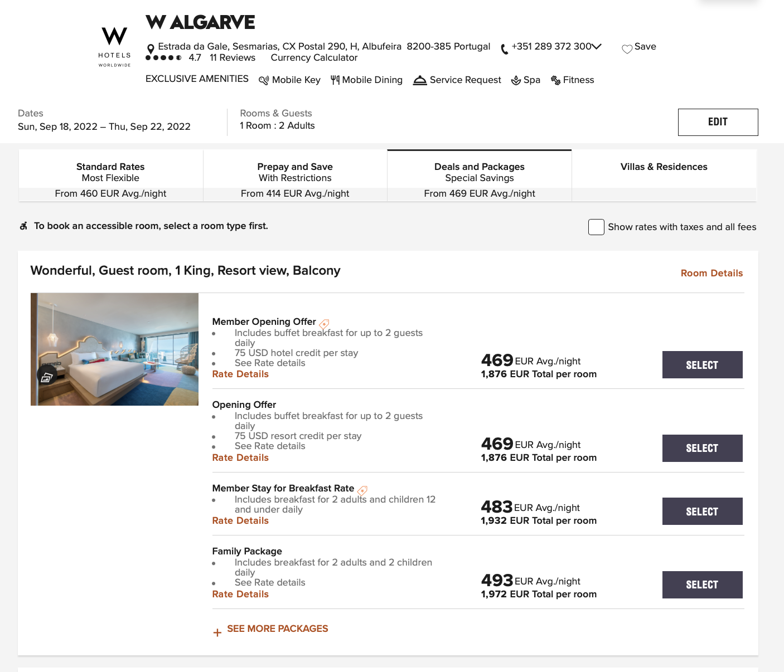
Task: Click the +351 289 372 300 phone number
Action: tap(551, 46)
